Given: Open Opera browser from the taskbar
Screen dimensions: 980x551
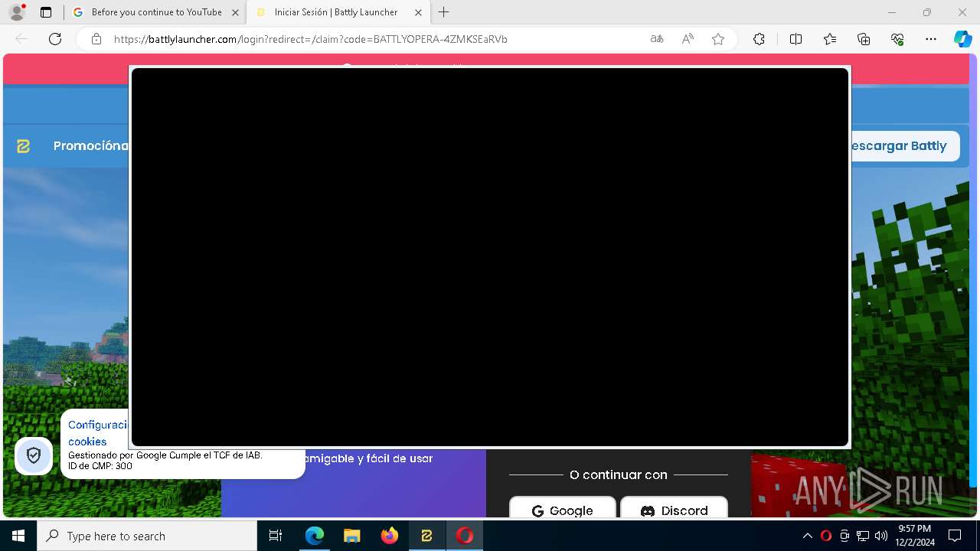Looking at the screenshot, I should [465, 536].
